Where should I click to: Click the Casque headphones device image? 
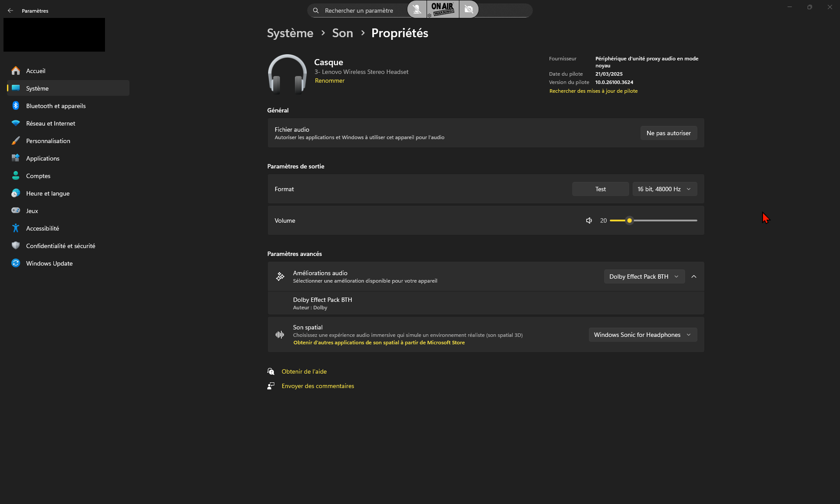pos(287,74)
